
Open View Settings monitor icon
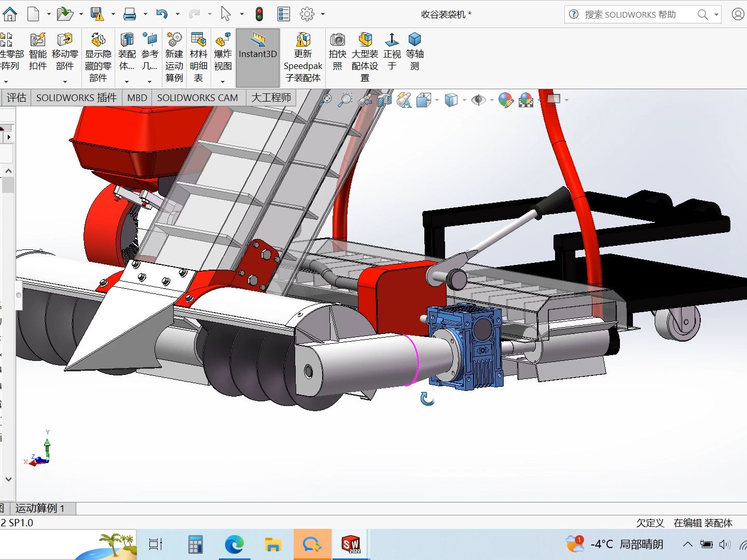point(554,99)
